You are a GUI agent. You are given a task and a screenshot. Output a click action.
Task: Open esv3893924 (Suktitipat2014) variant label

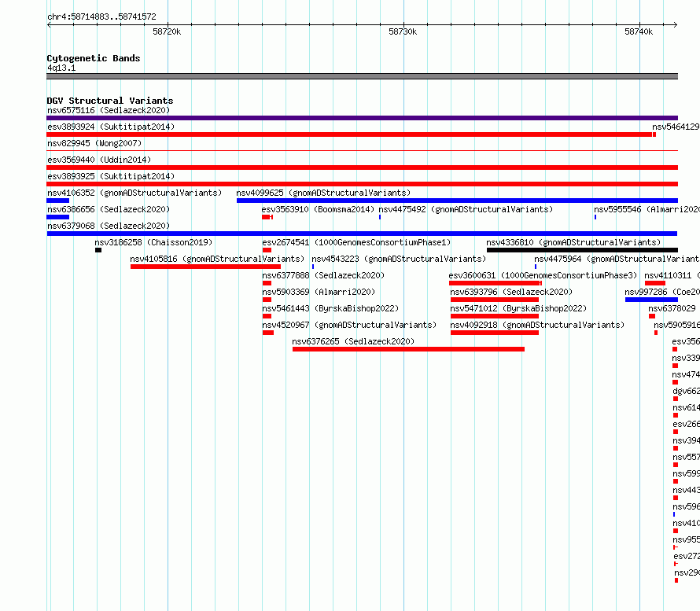(111, 127)
